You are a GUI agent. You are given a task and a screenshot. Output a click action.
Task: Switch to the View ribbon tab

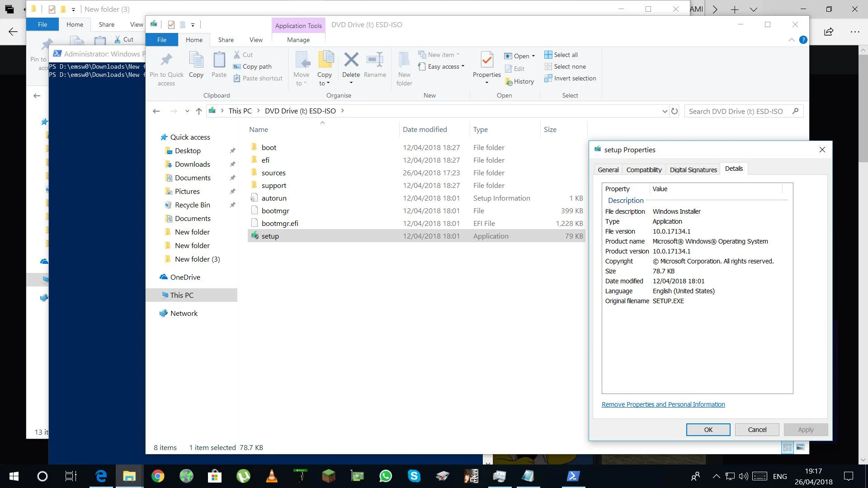click(256, 40)
